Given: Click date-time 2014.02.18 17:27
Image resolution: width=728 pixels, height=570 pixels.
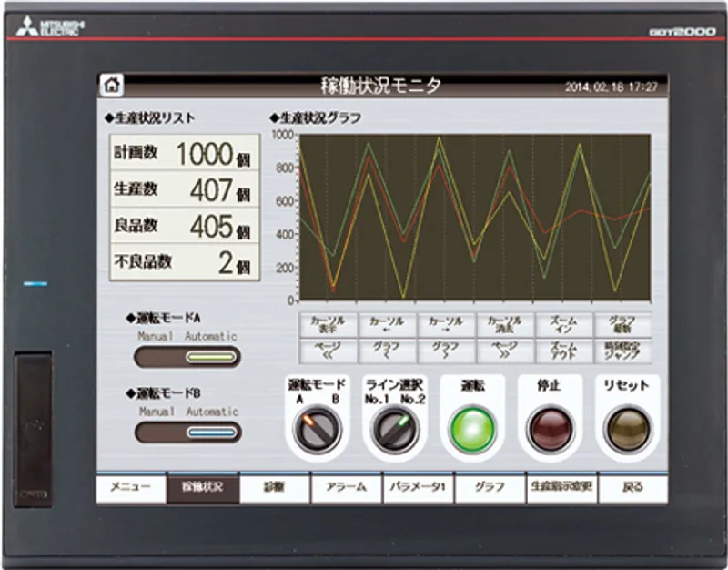Looking at the screenshot, I should click(611, 87).
